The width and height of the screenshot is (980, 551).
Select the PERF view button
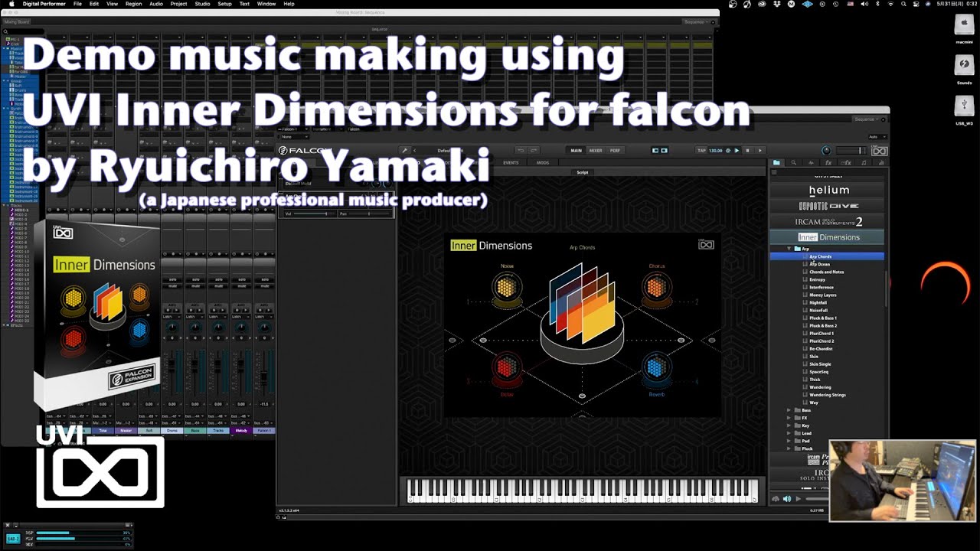pos(615,151)
